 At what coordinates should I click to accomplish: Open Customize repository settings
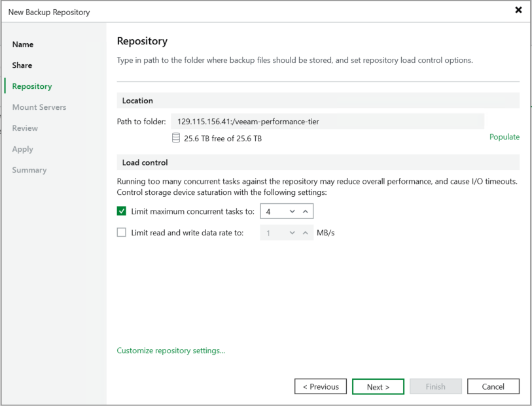(171, 350)
